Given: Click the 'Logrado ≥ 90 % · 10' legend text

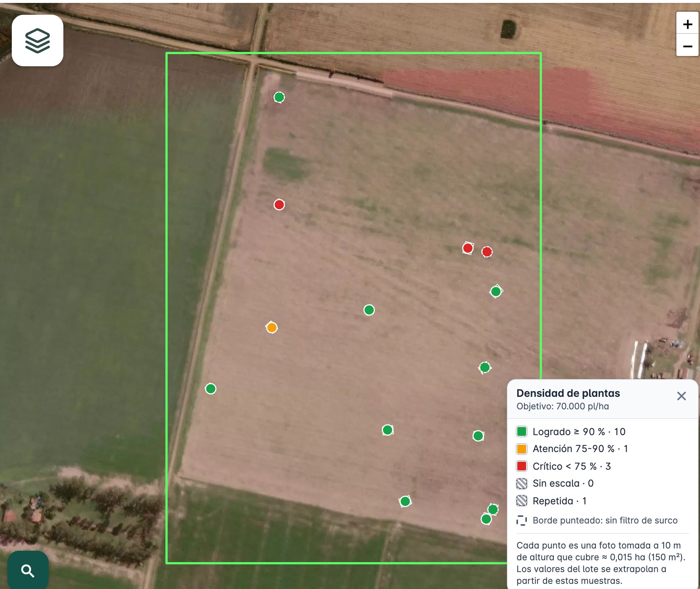Looking at the screenshot, I should (x=579, y=431).
